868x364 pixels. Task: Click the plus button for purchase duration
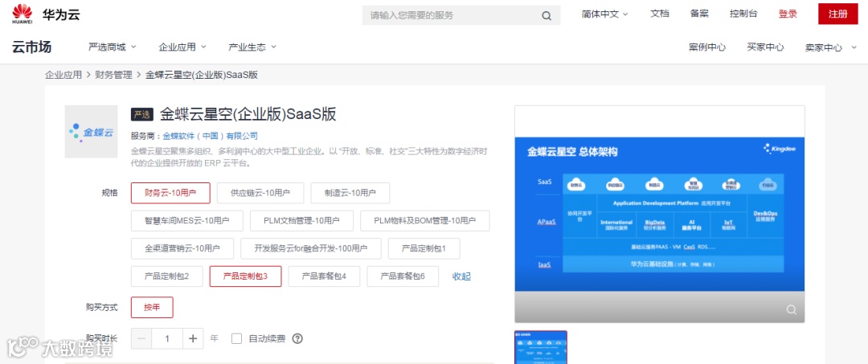[x=193, y=338]
